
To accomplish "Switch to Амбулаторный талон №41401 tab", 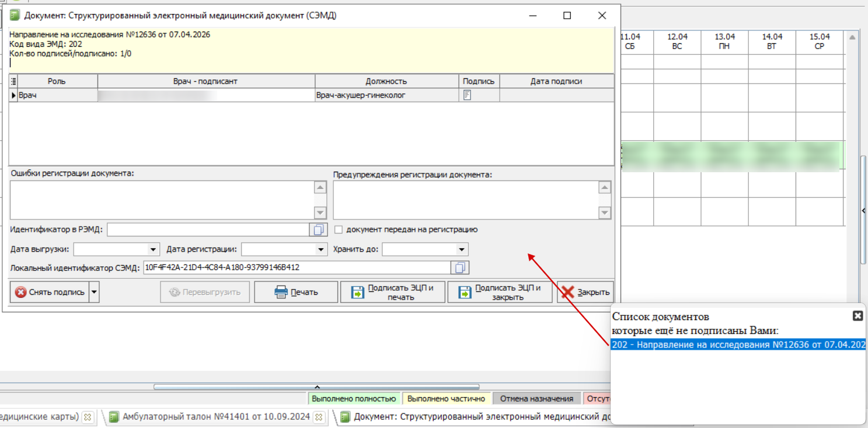I will (x=217, y=417).
